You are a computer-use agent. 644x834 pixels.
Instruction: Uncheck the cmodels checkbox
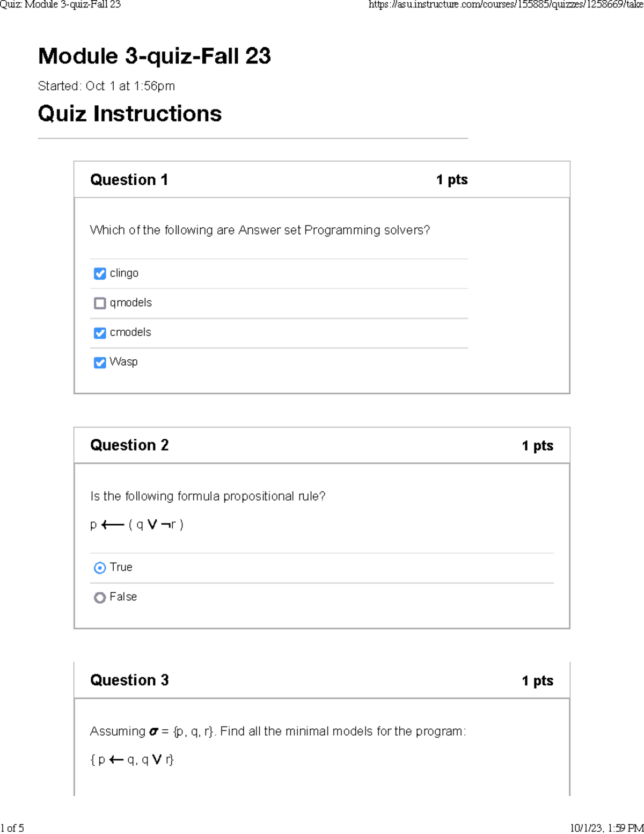pyautogui.click(x=100, y=333)
